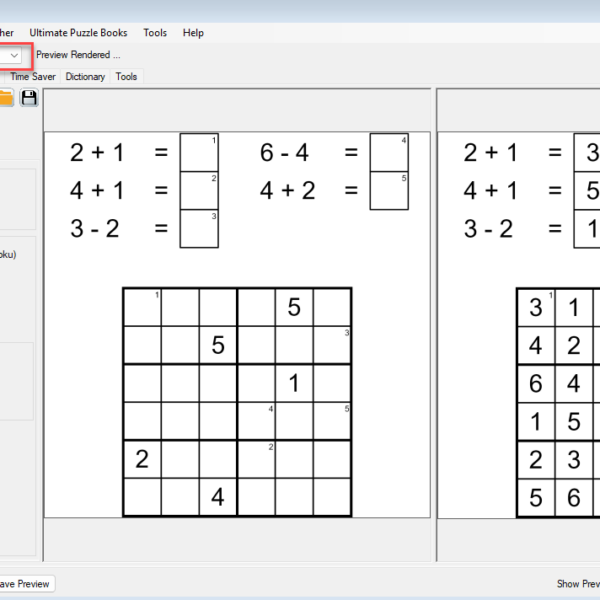Click the '2 + 1' equation in puzzle preview
This screenshot has height=600, width=600.
point(97,152)
